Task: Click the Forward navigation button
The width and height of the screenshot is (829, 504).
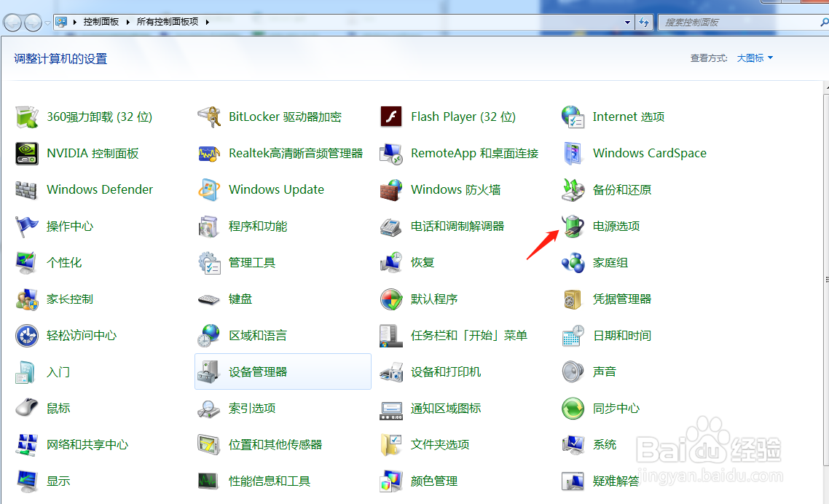Action: (x=33, y=23)
